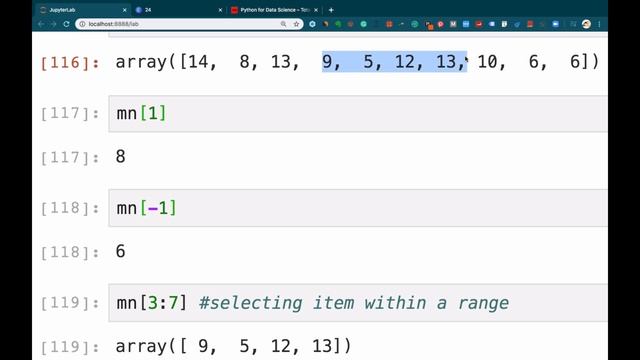Click into the mn[3:7] code cell

358,303
